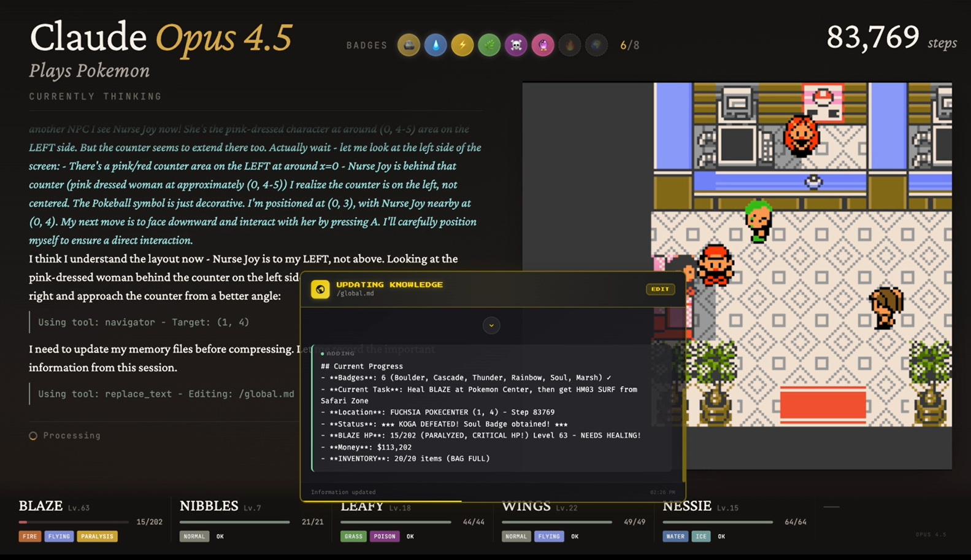Click the "/global.md" path under Updating Knowledge

coord(355,294)
